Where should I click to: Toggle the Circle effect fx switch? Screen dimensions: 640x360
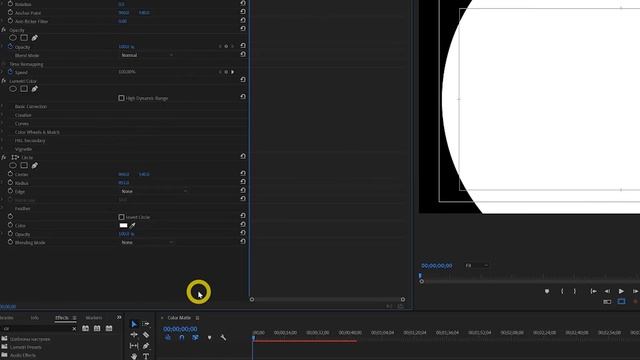coord(4,157)
